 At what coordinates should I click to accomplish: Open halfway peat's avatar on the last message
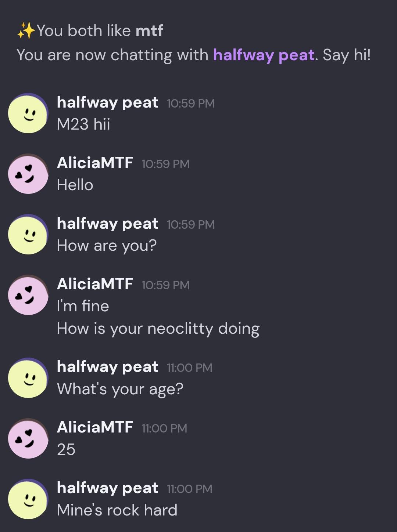(x=28, y=499)
